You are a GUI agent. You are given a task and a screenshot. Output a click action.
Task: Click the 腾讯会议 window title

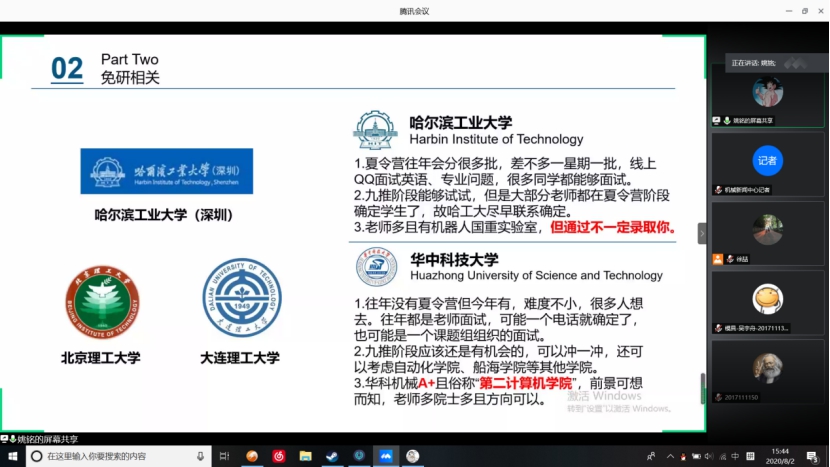tap(414, 11)
